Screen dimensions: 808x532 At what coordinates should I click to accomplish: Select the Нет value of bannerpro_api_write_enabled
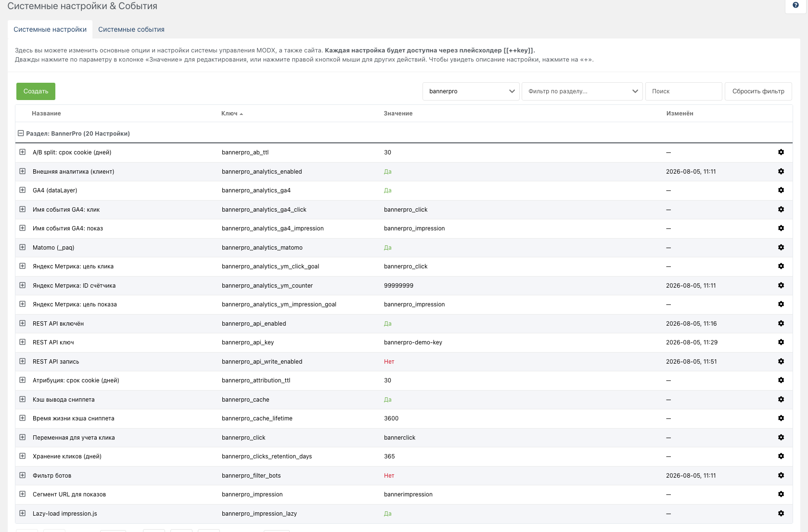click(x=389, y=362)
